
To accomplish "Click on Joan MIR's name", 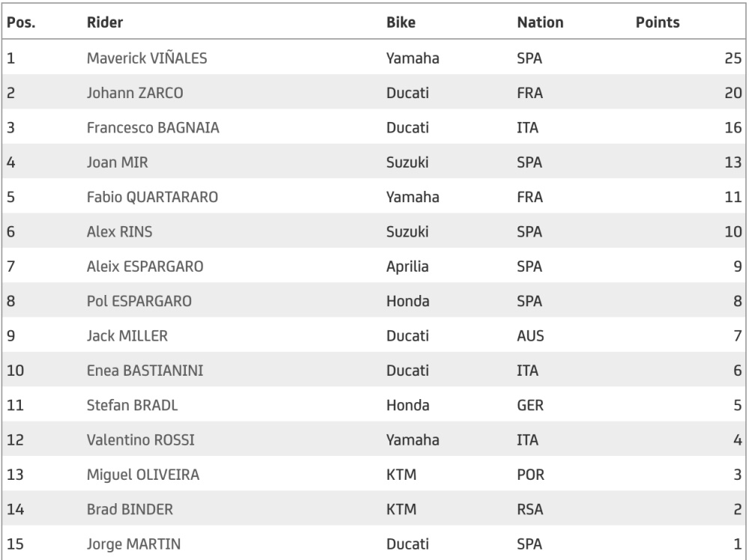I will (x=117, y=162).
